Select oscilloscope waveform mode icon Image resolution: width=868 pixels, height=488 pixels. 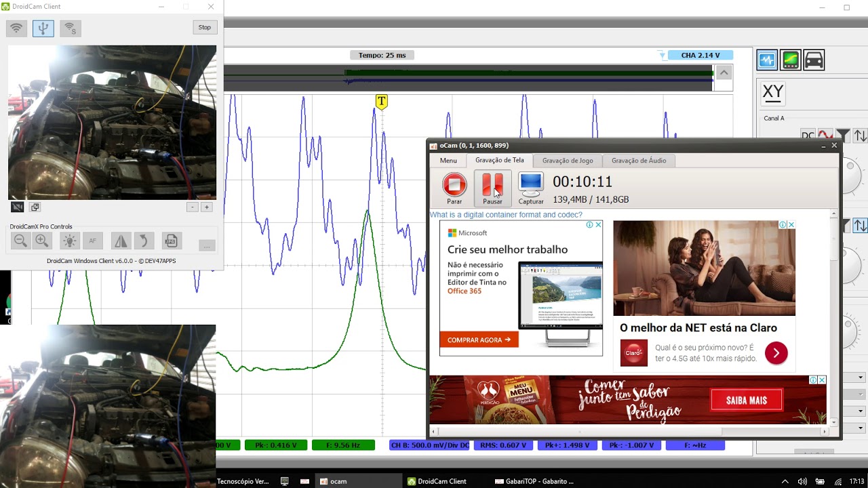[x=767, y=60]
